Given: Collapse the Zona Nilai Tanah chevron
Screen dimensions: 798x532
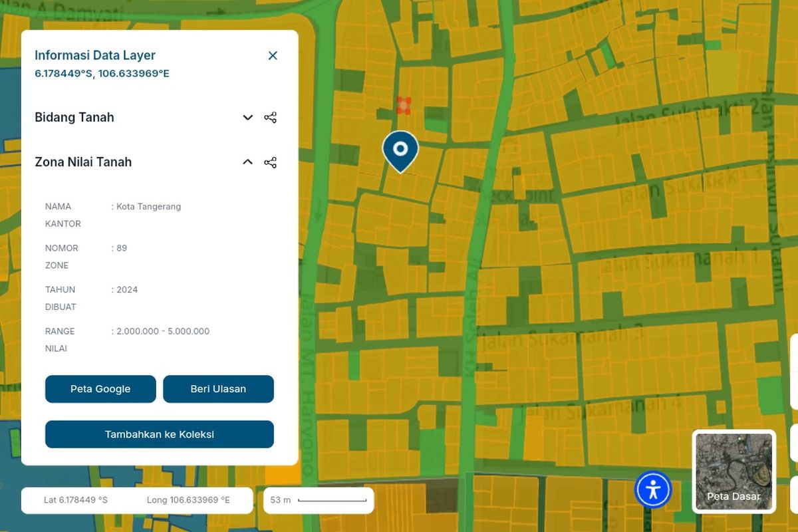Looking at the screenshot, I should (x=247, y=162).
